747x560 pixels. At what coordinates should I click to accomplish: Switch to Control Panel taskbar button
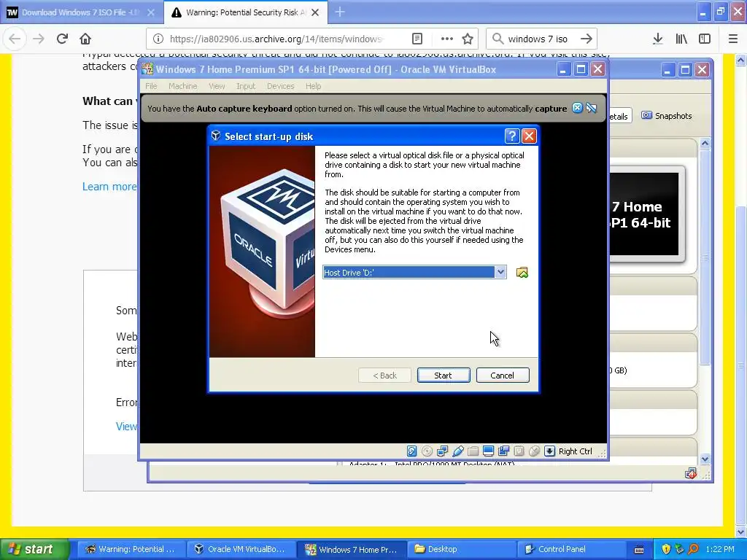coord(572,549)
